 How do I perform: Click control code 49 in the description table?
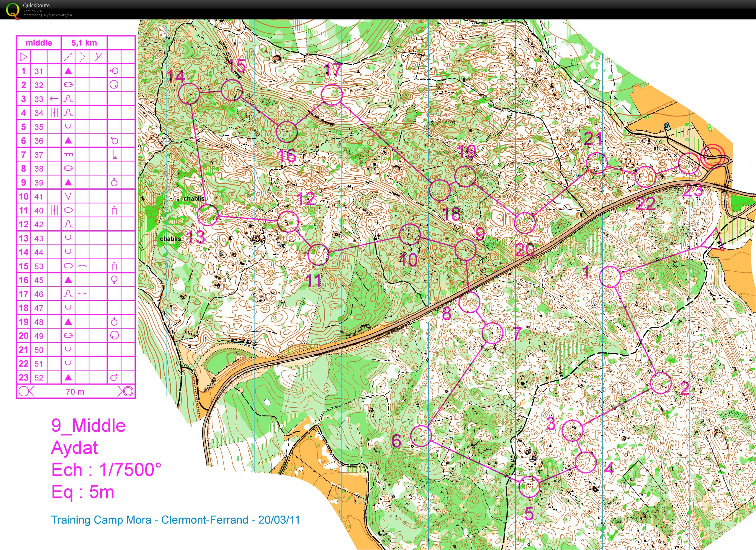39,336
